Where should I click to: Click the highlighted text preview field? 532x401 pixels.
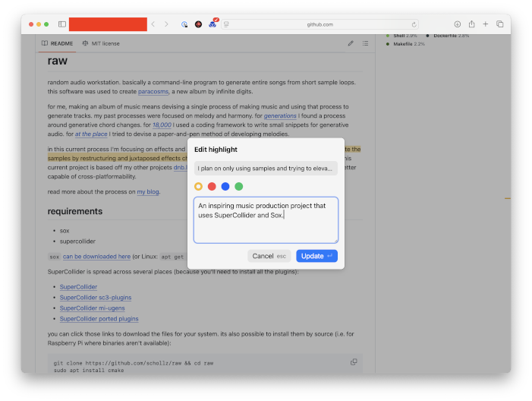coord(266,169)
